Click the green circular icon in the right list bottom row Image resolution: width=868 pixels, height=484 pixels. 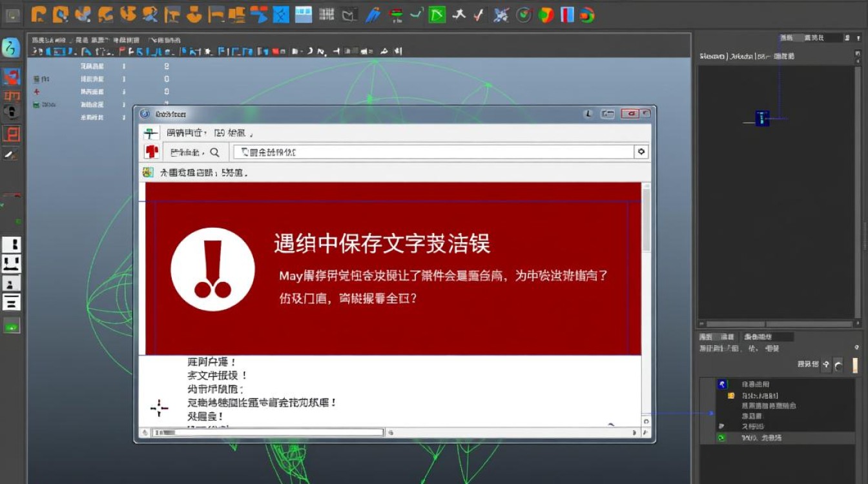[722, 438]
